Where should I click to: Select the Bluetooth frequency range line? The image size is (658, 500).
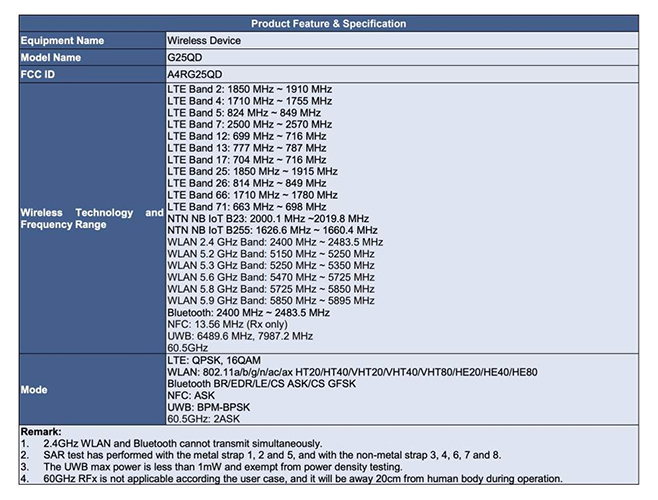(248, 313)
